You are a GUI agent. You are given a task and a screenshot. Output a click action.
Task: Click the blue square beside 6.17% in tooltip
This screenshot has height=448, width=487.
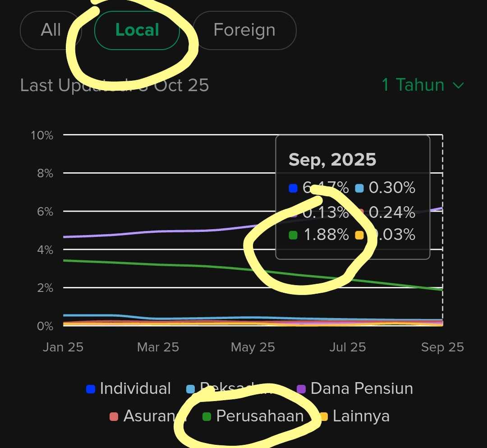click(293, 188)
